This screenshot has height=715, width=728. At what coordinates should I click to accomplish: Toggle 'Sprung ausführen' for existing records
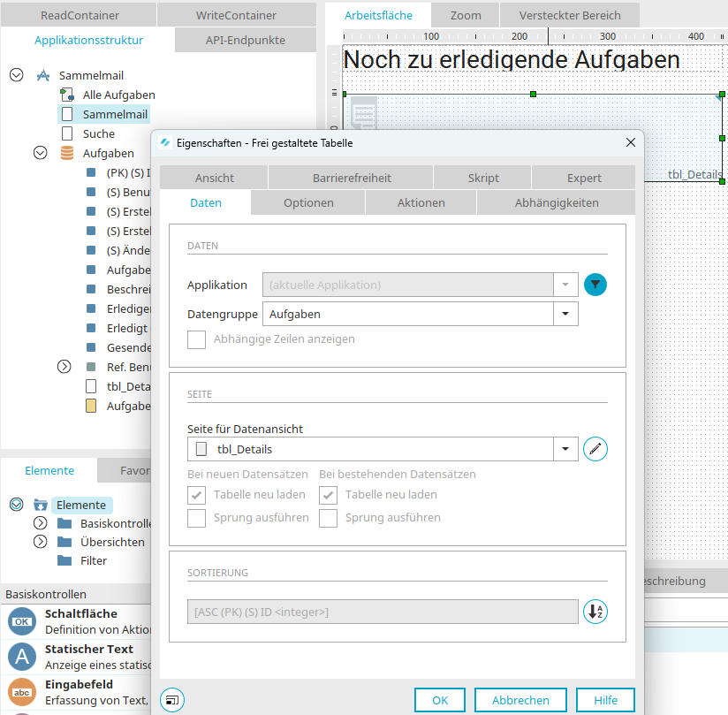pyautogui.click(x=329, y=518)
